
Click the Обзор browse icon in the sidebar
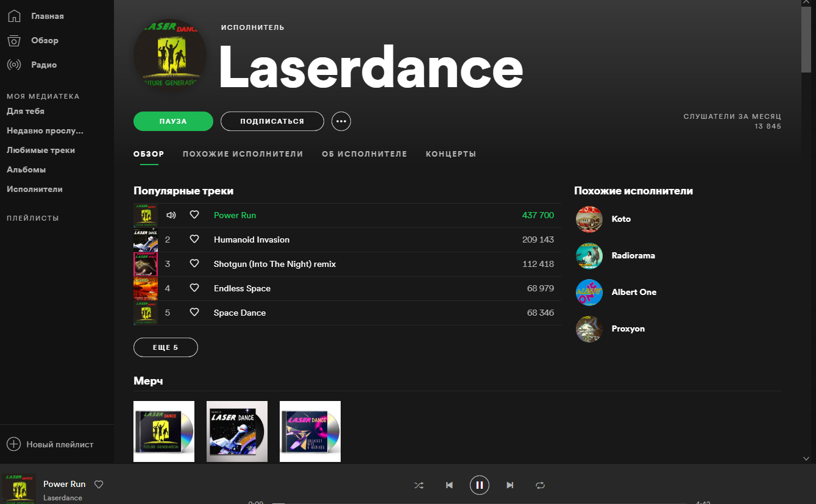pyautogui.click(x=14, y=40)
